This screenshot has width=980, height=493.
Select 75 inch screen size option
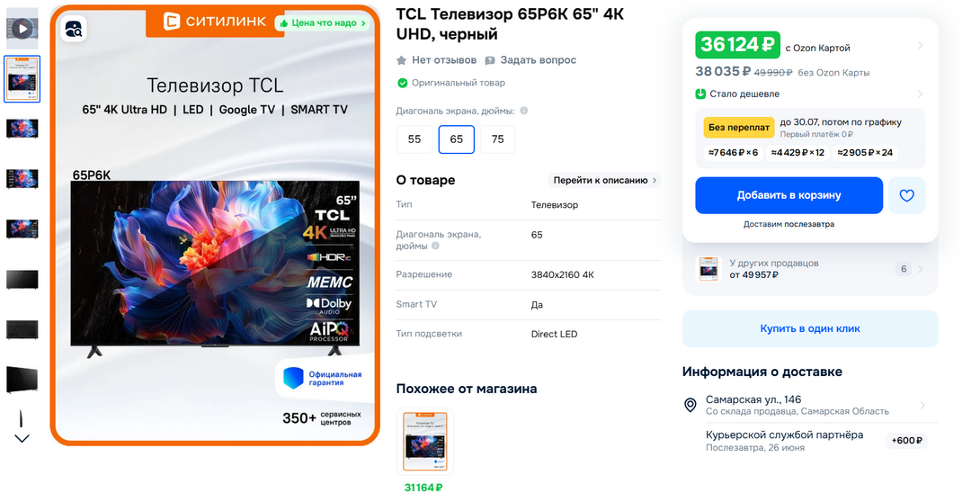(497, 139)
